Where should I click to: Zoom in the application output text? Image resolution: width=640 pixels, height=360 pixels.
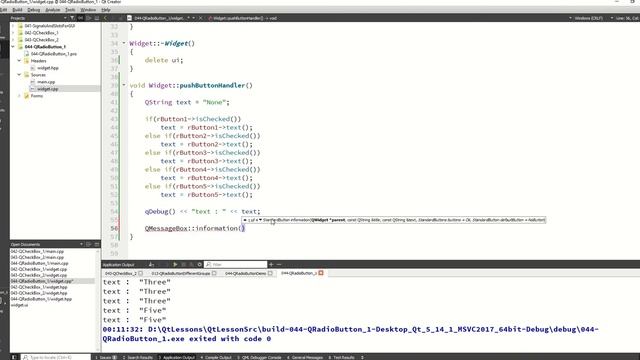point(271,264)
